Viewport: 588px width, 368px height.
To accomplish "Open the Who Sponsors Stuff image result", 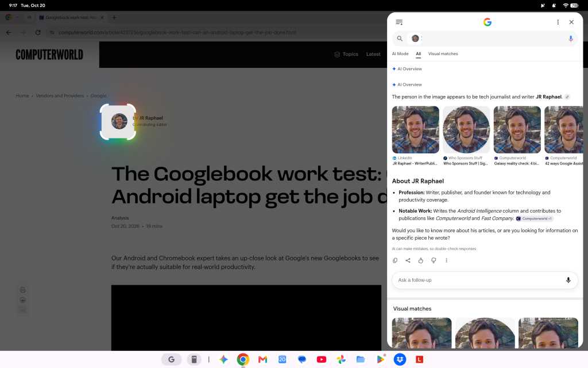I will tap(466, 136).
